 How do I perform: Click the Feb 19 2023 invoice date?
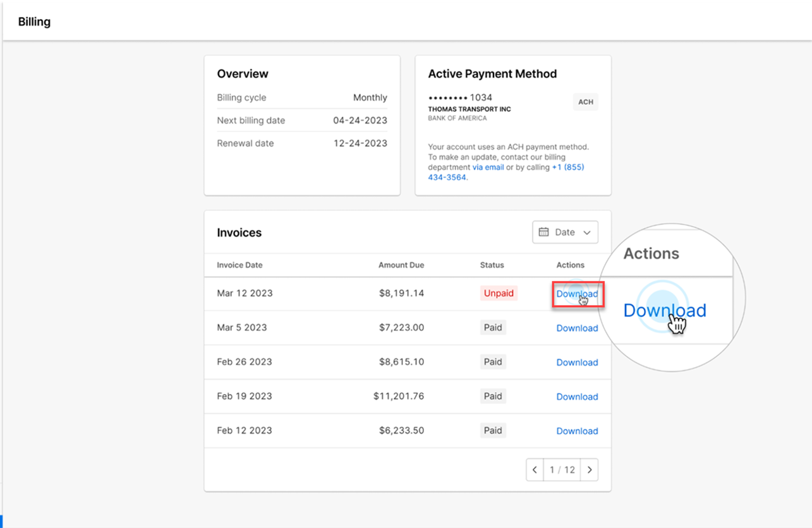click(x=245, y=396)
